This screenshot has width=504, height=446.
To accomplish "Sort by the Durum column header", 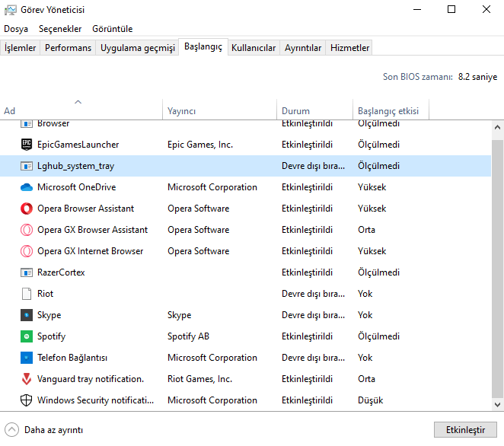I will (x=314, y=110).
